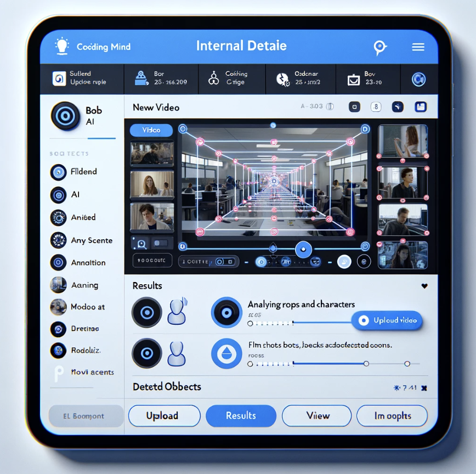Open the hamburger menu in the header
This screenshot has width=476, height=474.
(x=418, y=47)
